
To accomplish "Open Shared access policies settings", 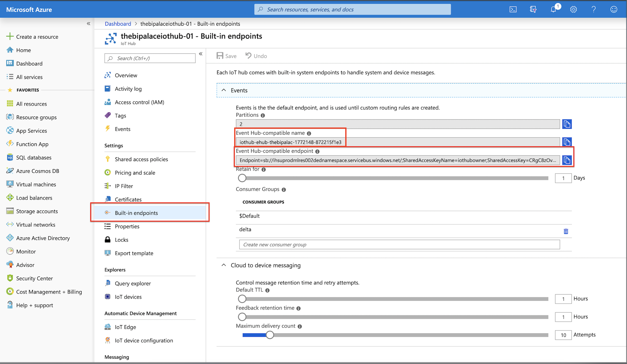I will point(141,159).
